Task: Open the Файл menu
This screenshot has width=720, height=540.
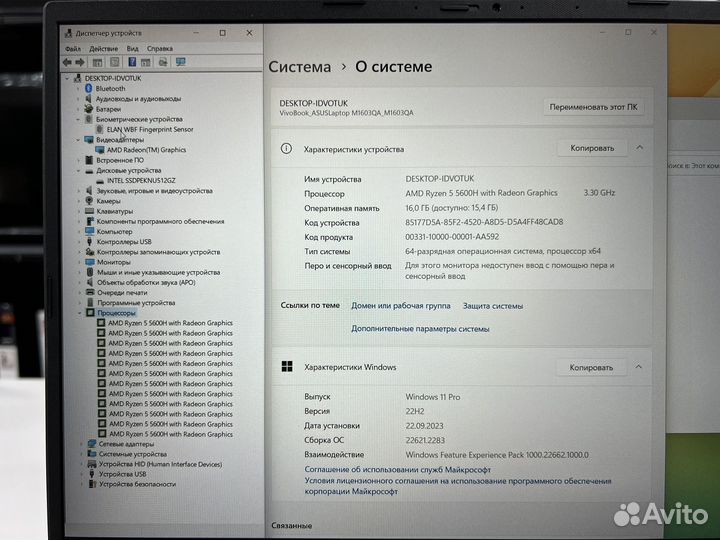Action: [73, 48]
